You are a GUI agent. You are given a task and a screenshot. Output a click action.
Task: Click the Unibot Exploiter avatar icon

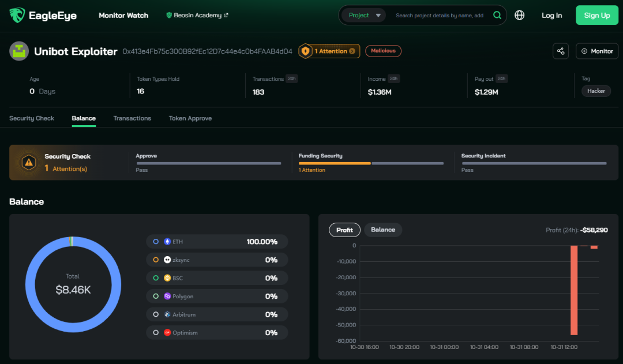click(19, 51)
